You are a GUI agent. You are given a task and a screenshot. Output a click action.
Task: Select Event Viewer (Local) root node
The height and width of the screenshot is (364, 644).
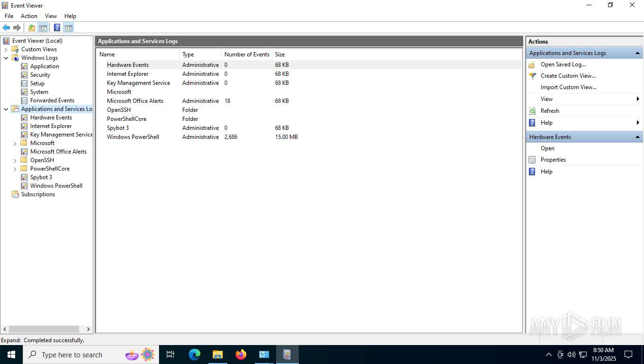coord(37,41)
